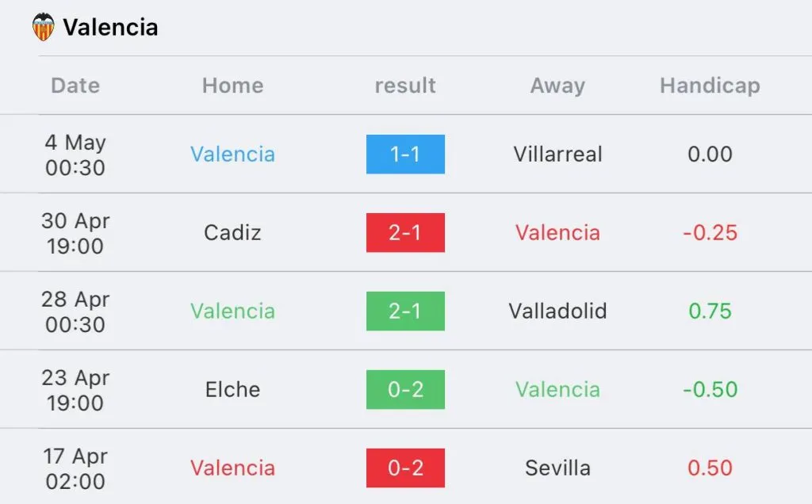Select the Valladolid team name
Screen dimensions: 812x504
coord(557,311)
